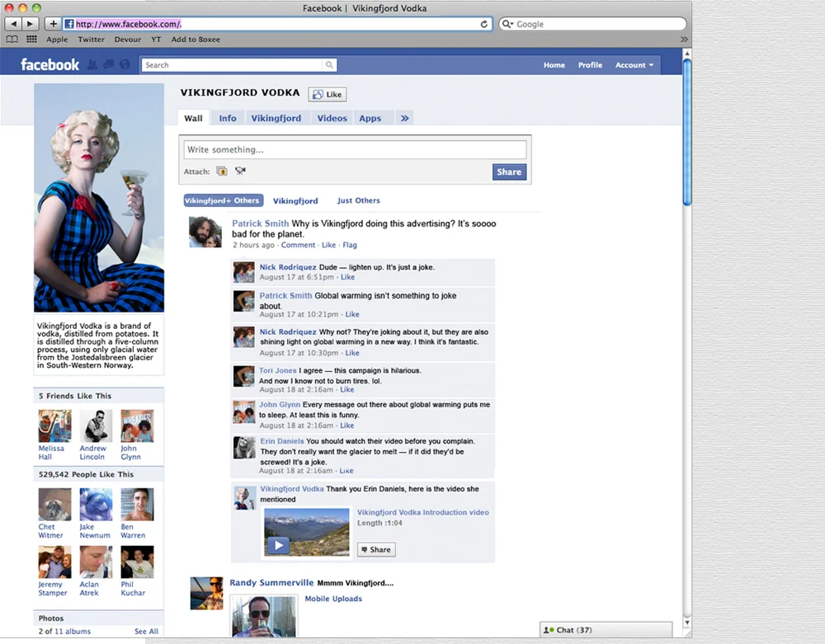This screenshot has width=825, height=644.
Task: Open Facebook notifications globe icon
Action: tap(125, 64)
